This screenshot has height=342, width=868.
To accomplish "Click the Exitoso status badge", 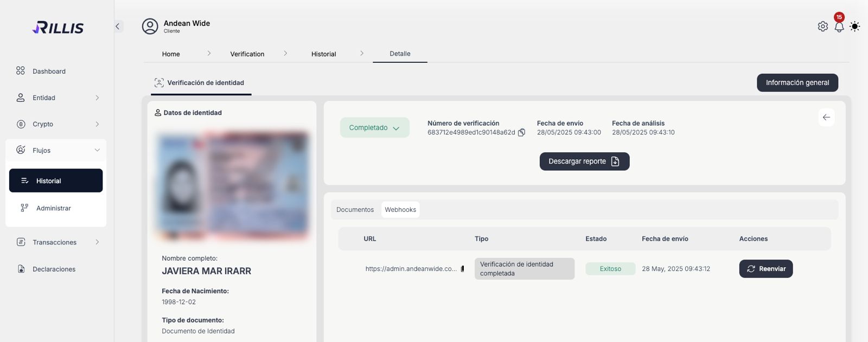I will tap(610, 269).
